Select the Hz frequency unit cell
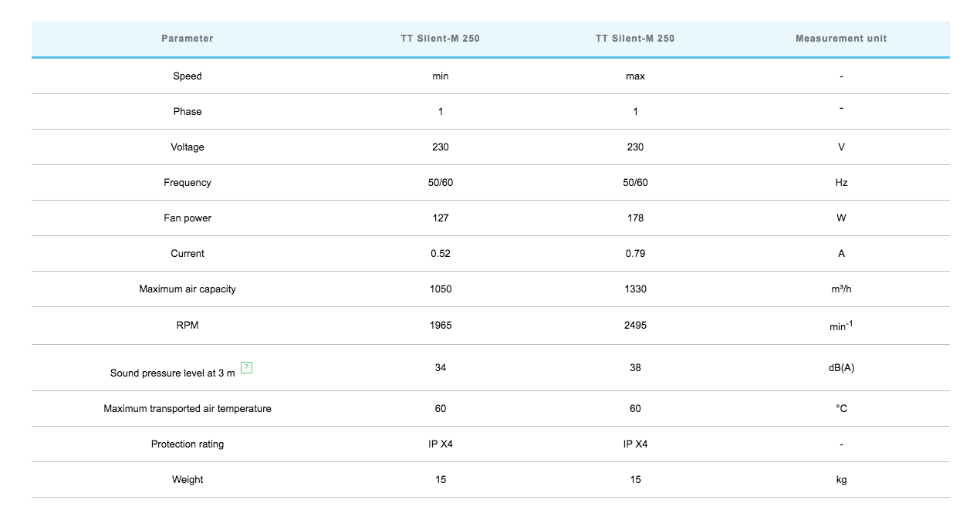This screenshot has width=980, height=510. pos(841,183)
